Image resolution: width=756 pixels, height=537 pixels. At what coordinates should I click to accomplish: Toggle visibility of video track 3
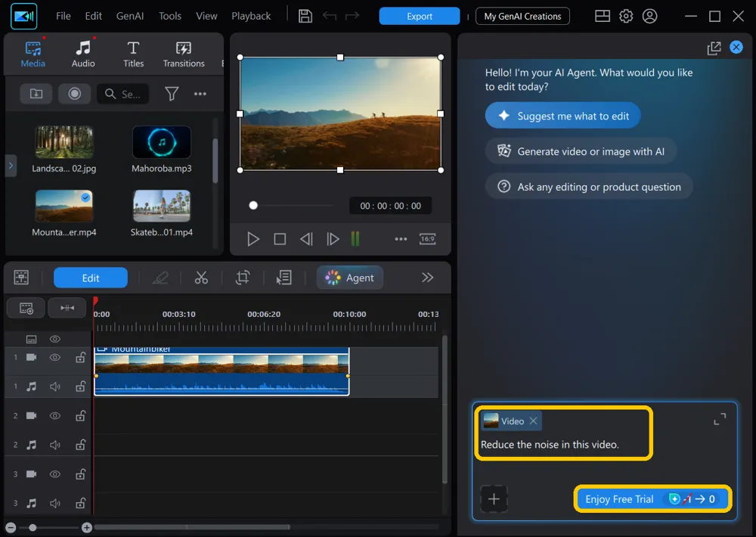pos(55,473)
